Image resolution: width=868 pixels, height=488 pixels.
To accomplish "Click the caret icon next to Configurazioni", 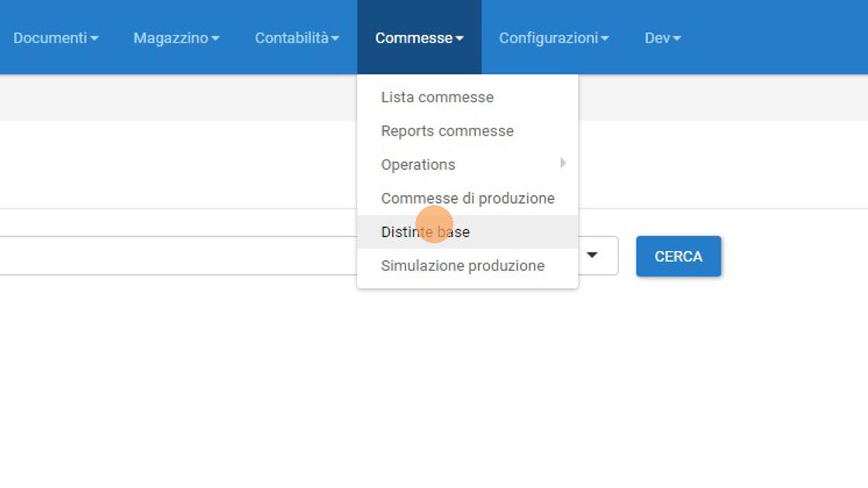I will point(604,39).
